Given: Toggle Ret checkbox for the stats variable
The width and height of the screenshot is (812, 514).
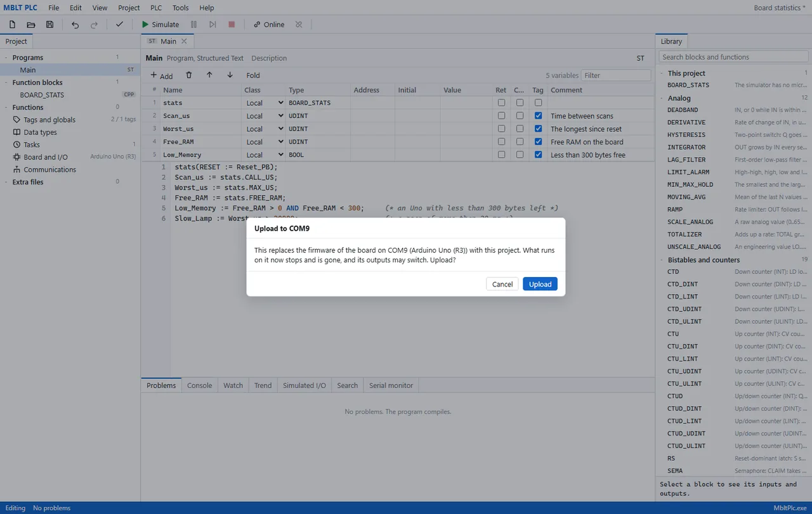Looking at the screenshot, I should point(501,103).
